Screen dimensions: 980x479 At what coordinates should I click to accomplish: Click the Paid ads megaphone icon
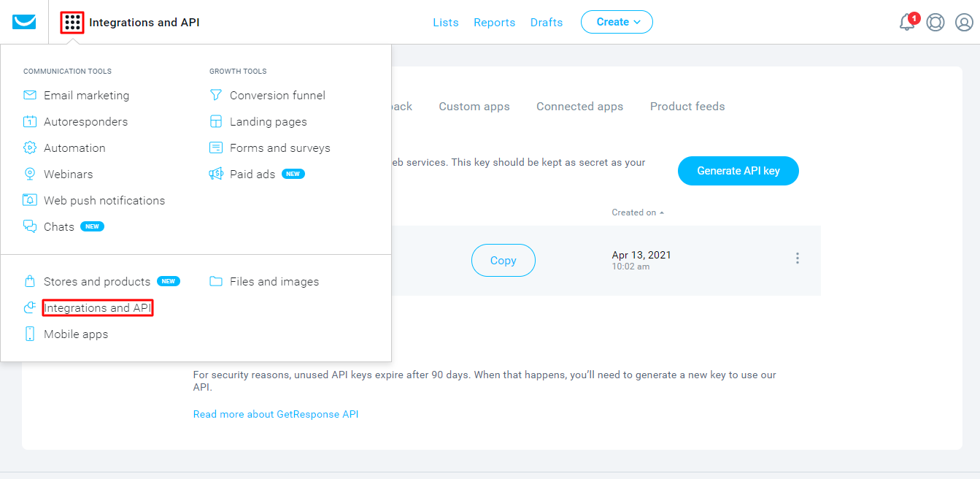[216, 175]
